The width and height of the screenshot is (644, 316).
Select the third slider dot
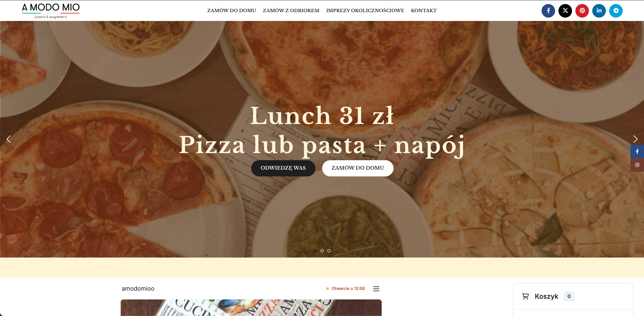(329, 251)
